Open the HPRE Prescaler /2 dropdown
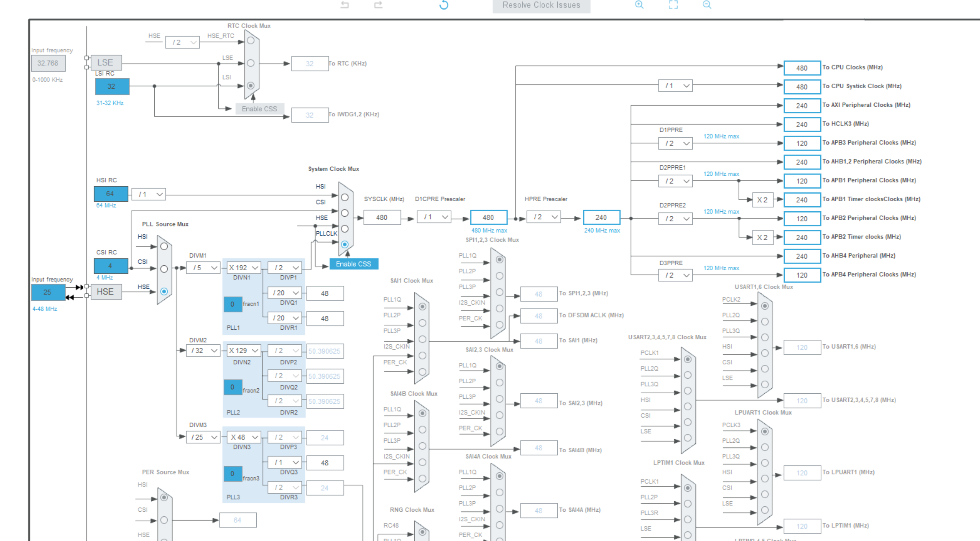Screen dimensions: 980x541 [x=544, y=217]
